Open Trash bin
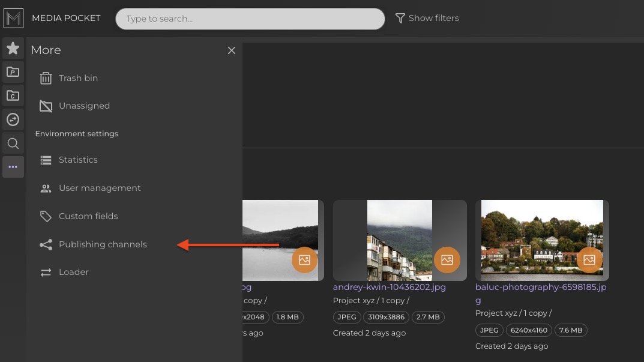The height and width of the screenshot is (362, 644). point(77,78)
